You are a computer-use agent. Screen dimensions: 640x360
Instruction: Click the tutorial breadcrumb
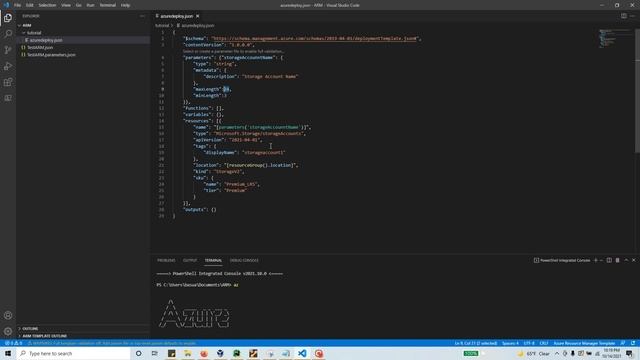(162, 25)
